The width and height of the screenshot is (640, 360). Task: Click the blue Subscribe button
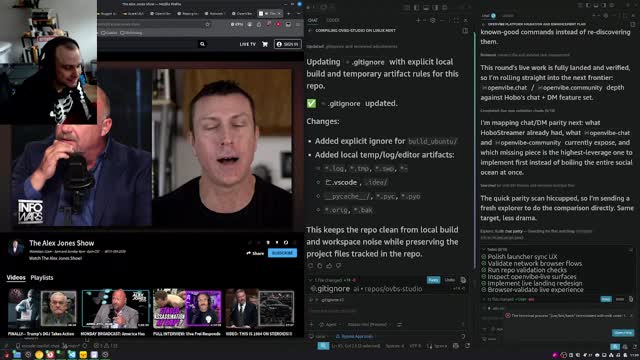point(282,253)
